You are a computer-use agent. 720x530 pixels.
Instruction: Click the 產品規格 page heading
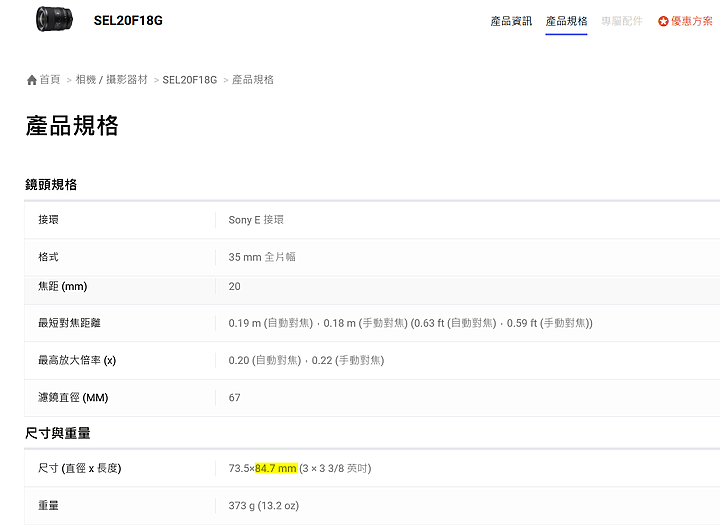[72, 125]
